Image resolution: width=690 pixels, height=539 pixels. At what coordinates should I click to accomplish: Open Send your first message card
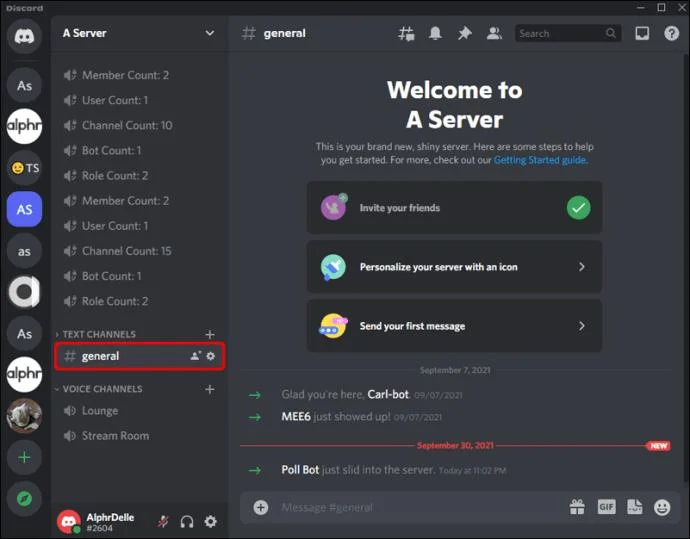click(454, 326)
